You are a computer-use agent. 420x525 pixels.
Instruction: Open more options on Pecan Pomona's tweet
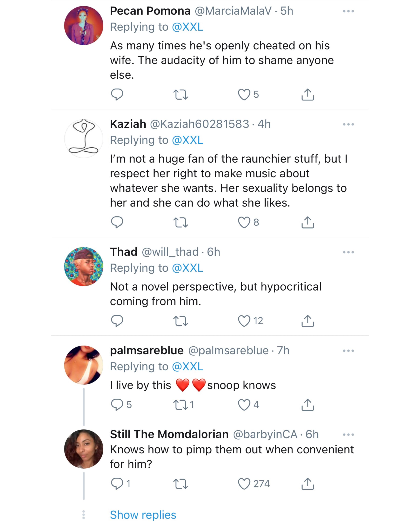(348, 11)
